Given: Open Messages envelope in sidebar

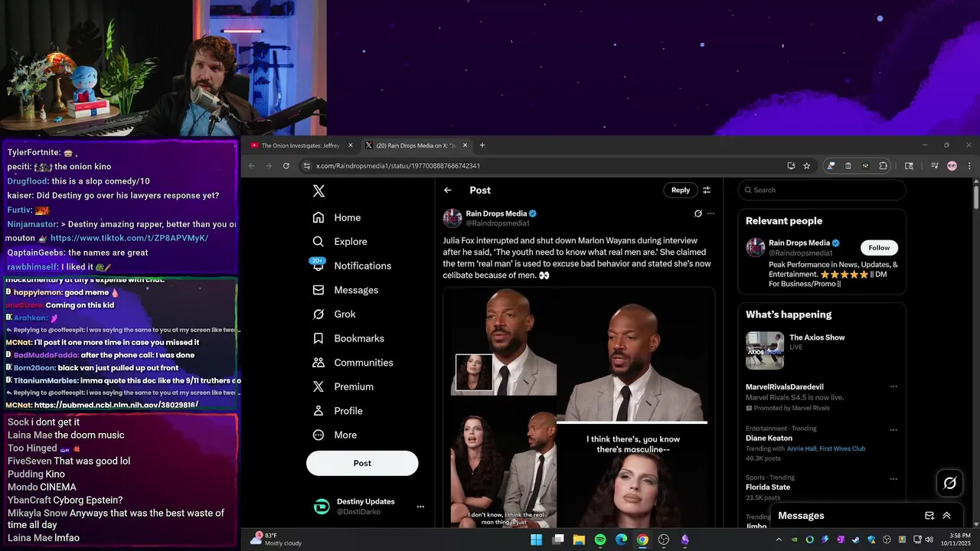Looking at the screenshot, I should tap(318, 290).
